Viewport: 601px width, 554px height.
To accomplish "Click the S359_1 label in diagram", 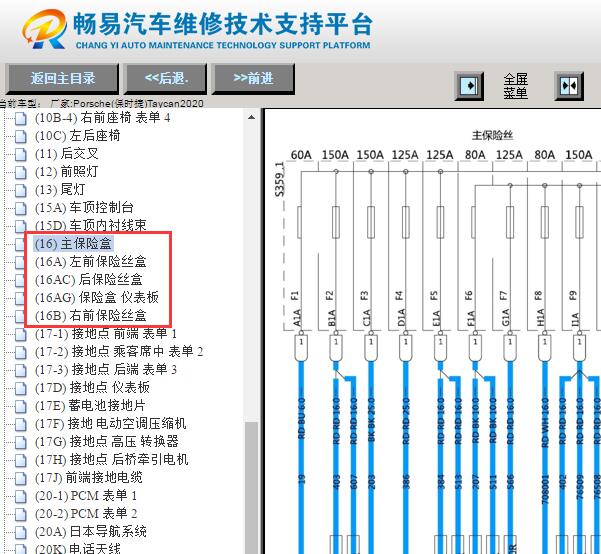I will pos(280,179).
